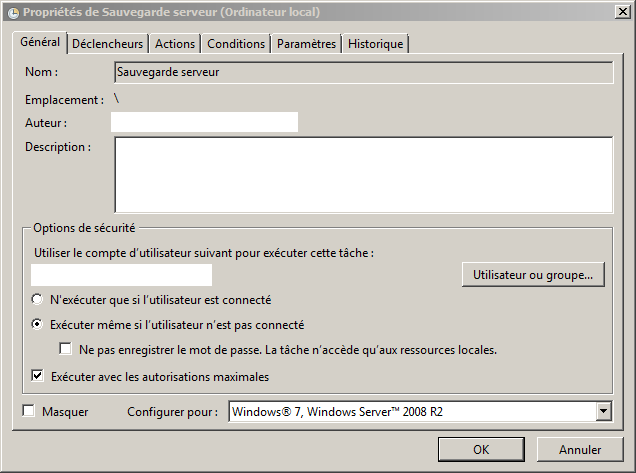
Task: Click the Nom field containing Sauvegarde serveur
Action: point(364,72)
